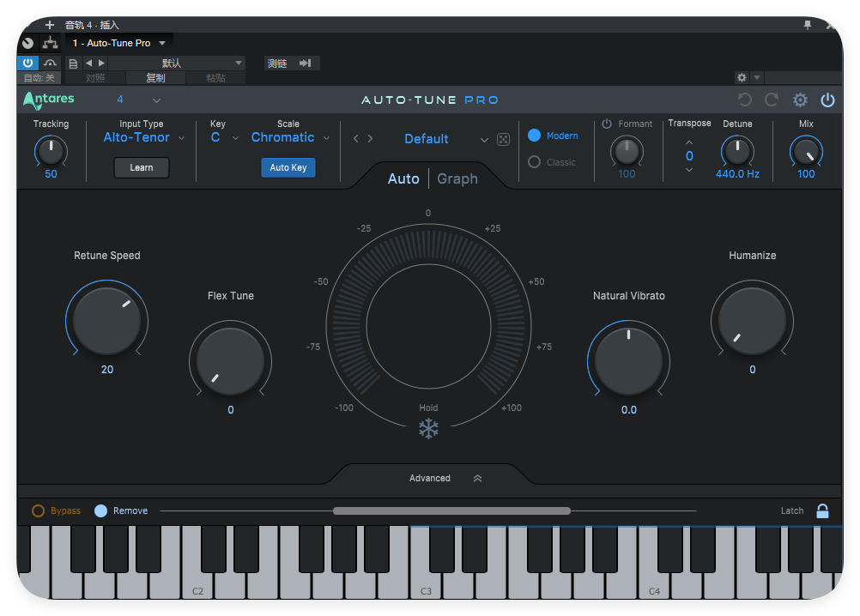Click the 复制 copy button

(x=155, y=78)
